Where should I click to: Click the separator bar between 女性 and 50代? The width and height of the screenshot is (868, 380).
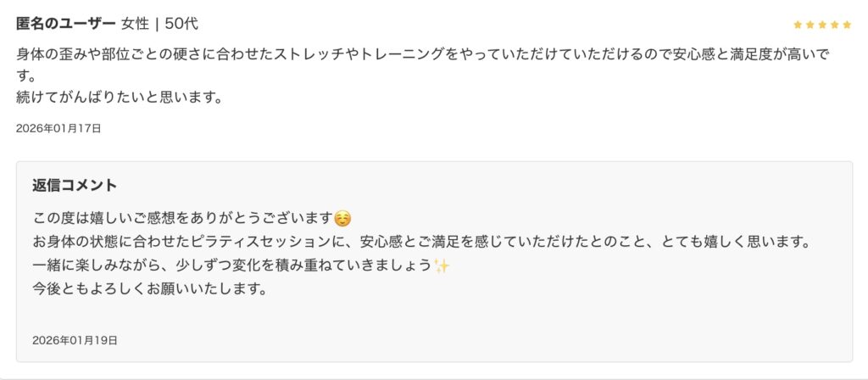(x=158, y=23)
